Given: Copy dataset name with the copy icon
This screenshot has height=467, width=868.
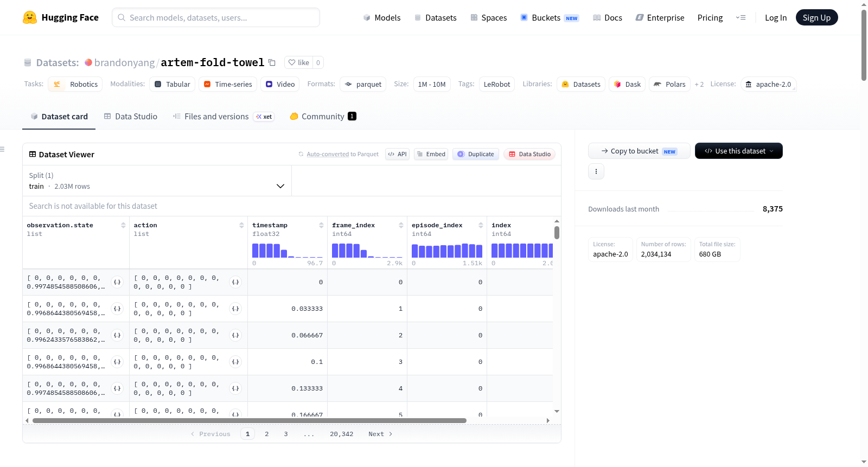Looking at the screenshot, I should pyautogui.click(x=272, y=63).
